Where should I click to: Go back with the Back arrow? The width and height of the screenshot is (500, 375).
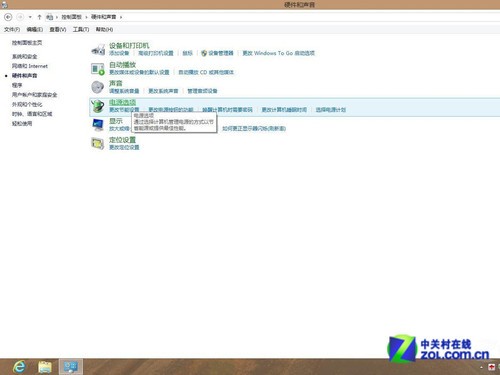point(8,17)
